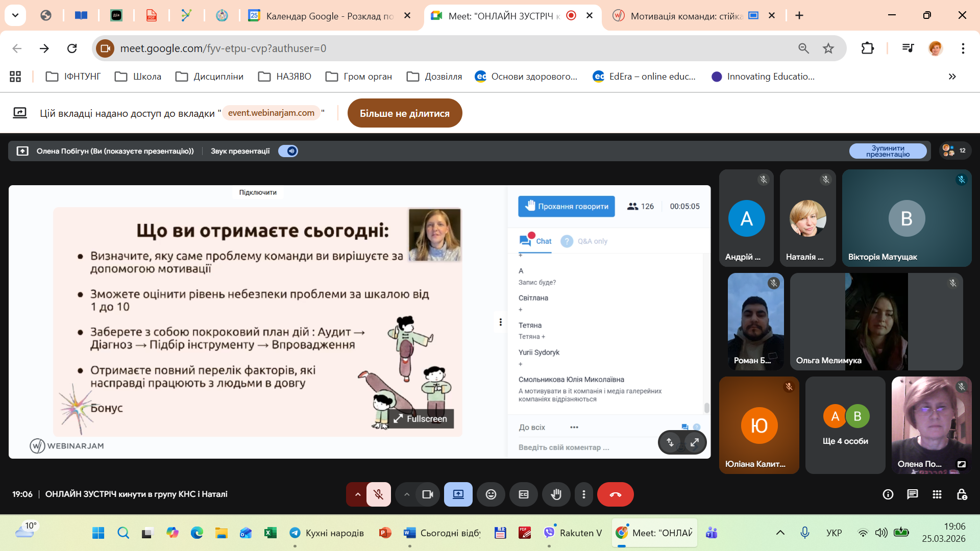
Task: Expand the microphone audio settings arrow
Action: [x=357, y=494]
